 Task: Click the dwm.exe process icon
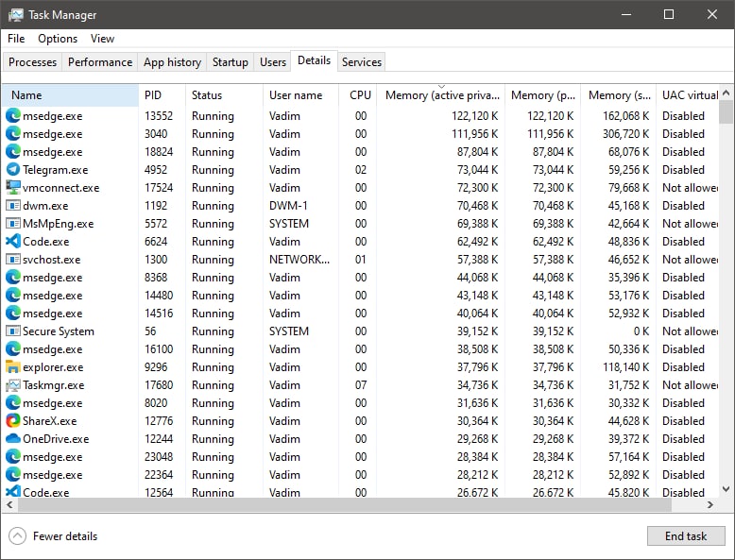pyautogui.click(x=13, y=206)
